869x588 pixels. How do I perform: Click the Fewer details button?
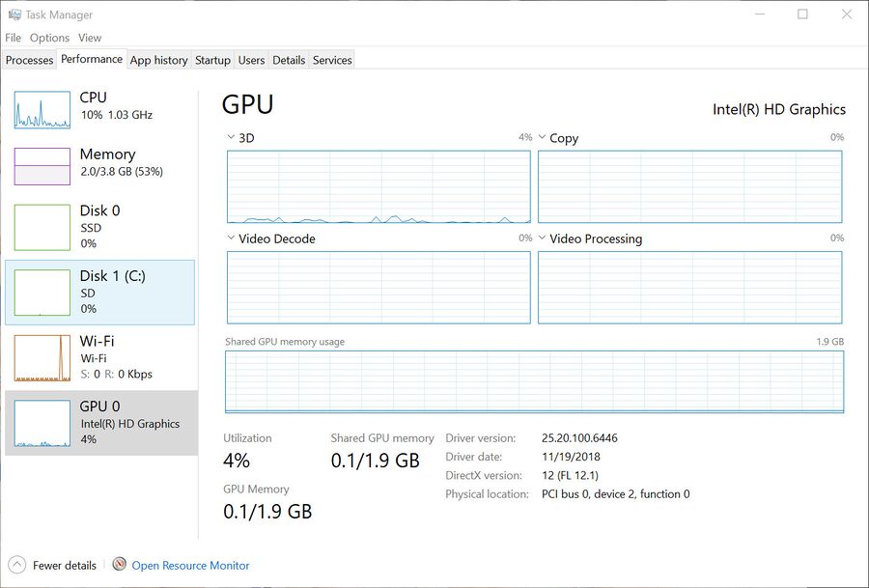(64, 566)
